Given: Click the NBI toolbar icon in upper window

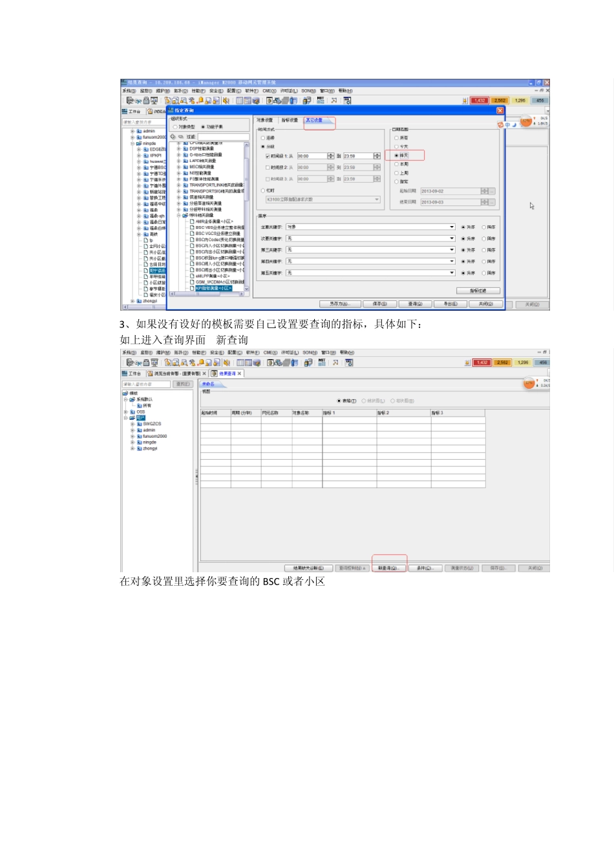Looking at the screenshot, I should click(x=321, y=100).
